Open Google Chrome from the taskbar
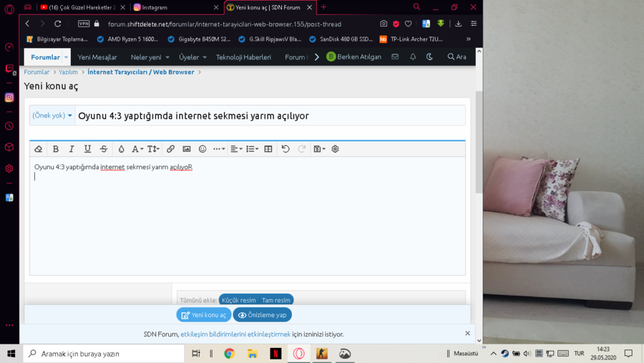The image size is (644, 363). click(x=230, y=354)
